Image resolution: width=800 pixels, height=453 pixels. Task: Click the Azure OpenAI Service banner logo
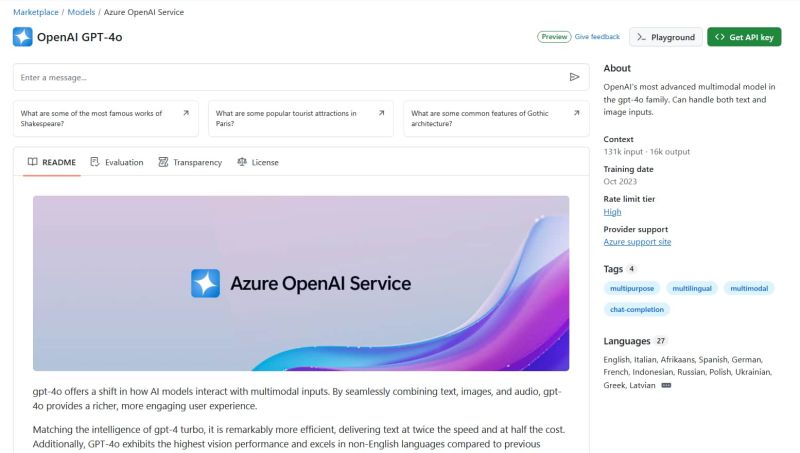(x=206, y=283)
